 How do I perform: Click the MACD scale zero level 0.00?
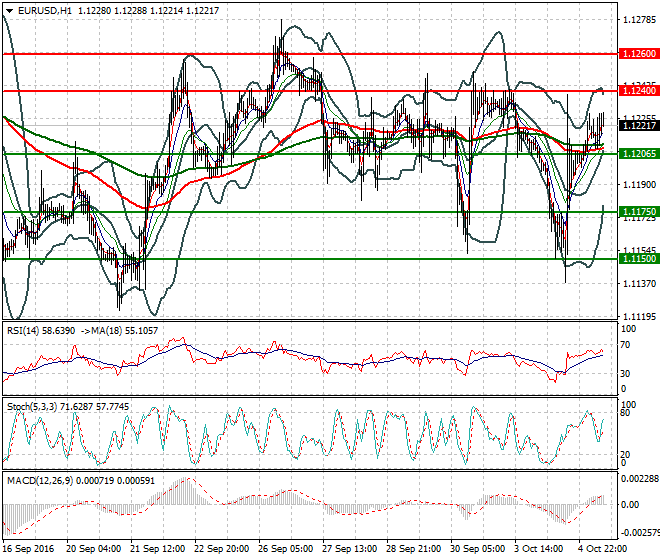[x=630, y=504]
